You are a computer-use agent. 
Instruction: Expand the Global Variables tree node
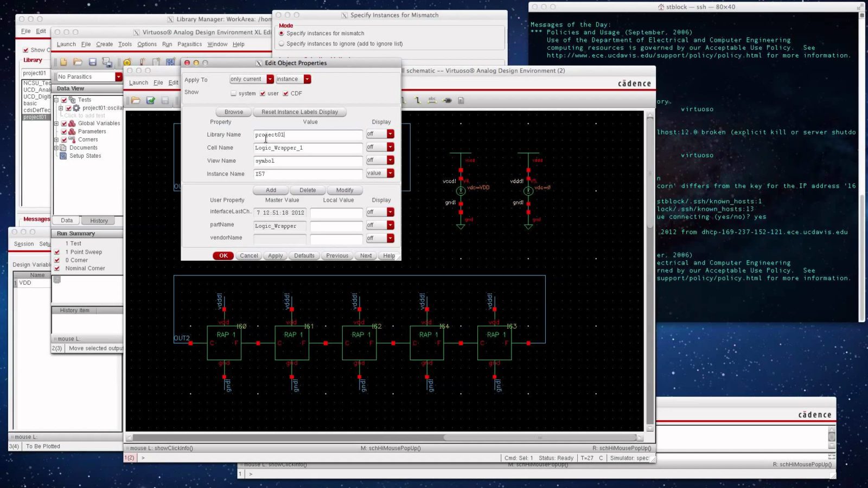pyautogui.click(x=56, y=124)
